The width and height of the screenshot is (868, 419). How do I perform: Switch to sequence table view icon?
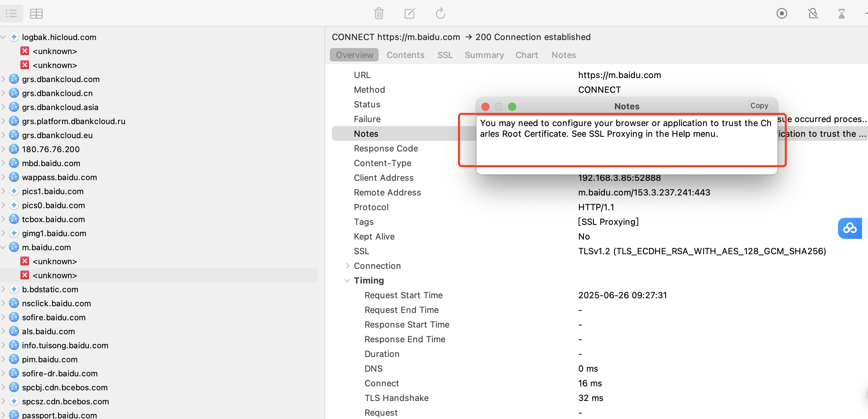36,13
